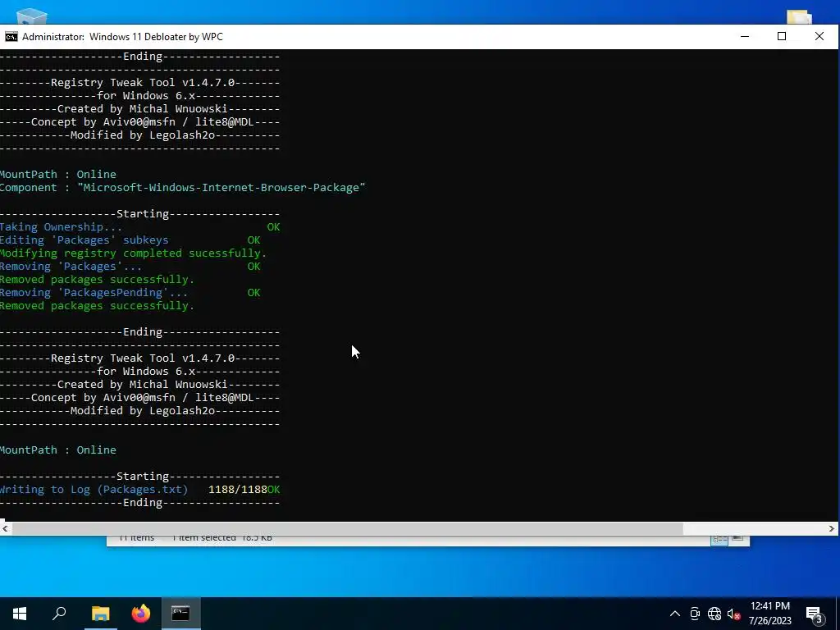Open network status tray icon

(x=714, y=614)
